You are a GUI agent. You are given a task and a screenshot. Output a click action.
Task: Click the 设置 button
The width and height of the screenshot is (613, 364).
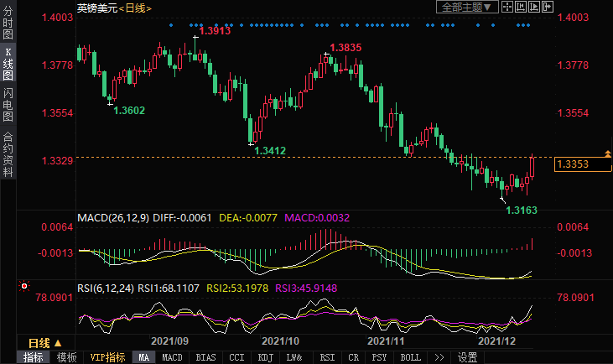pos(468,357)
